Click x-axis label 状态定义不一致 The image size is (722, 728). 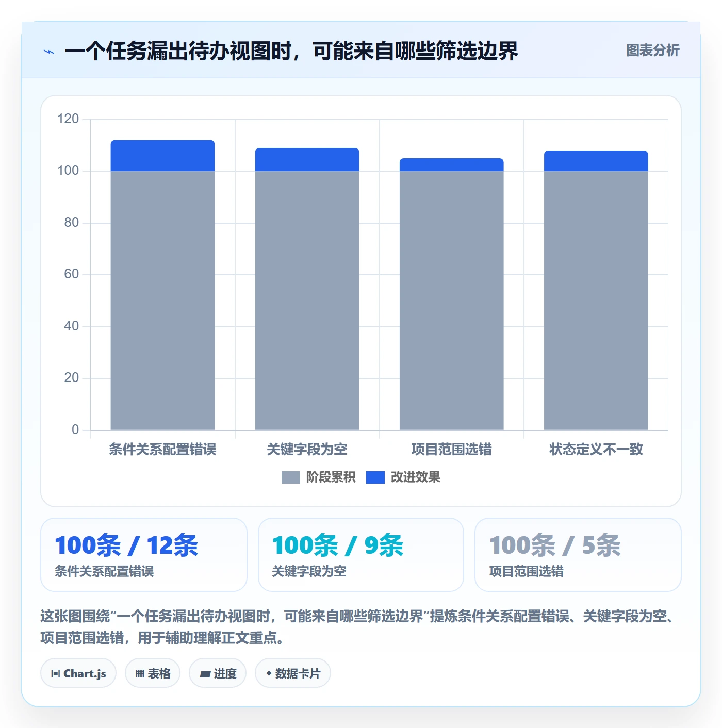[596, 450]
